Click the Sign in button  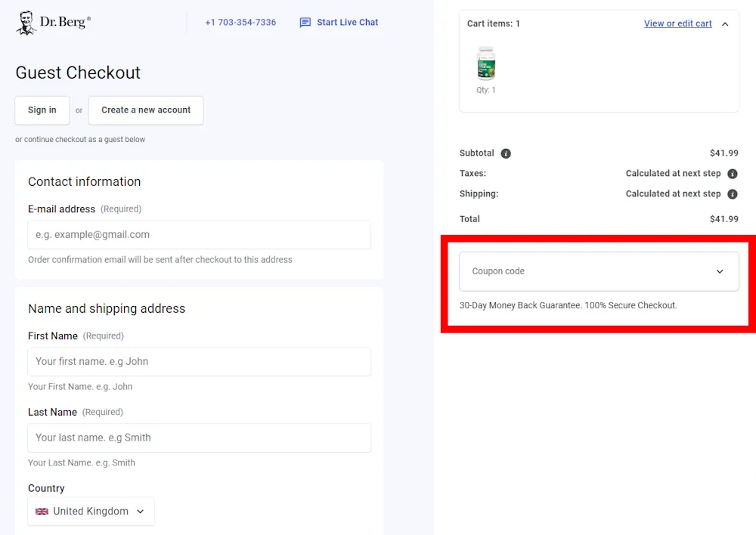(x=42, y=110)
